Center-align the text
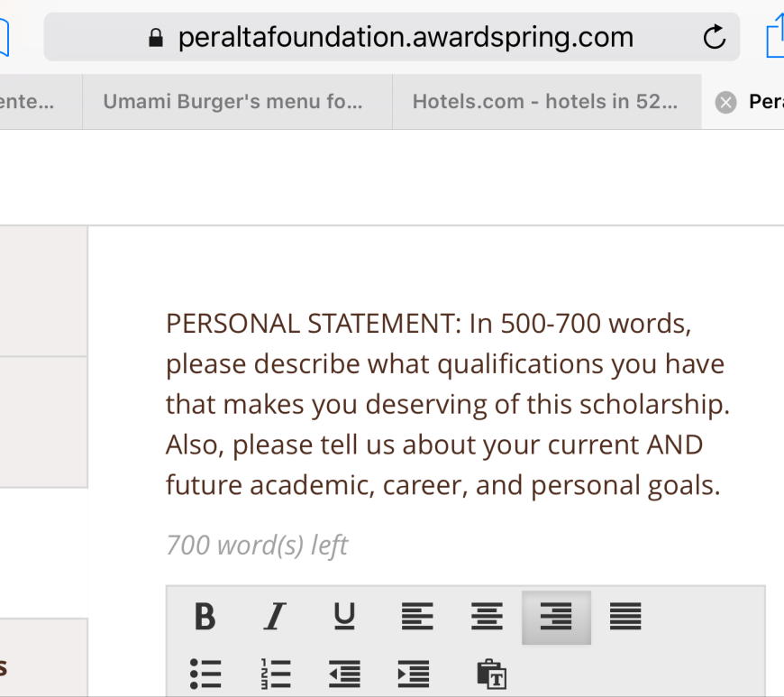Screen dimensions: 784x697 [x=487, y=617]
